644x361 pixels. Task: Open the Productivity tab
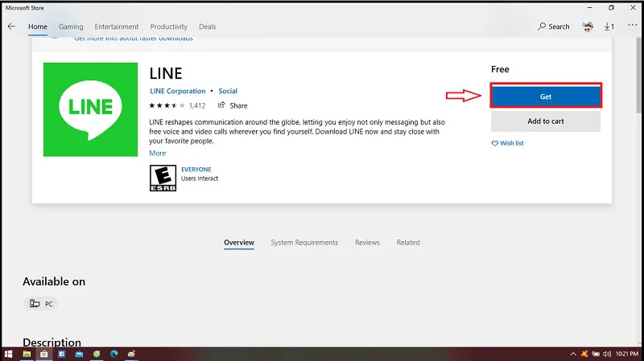(x=169, y=27)
